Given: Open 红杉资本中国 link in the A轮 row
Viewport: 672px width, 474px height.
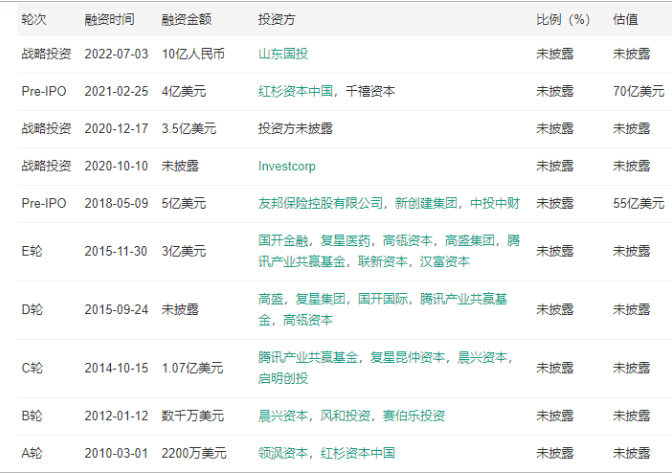Looking at the screenshot, I should click(x=358, y=453).
